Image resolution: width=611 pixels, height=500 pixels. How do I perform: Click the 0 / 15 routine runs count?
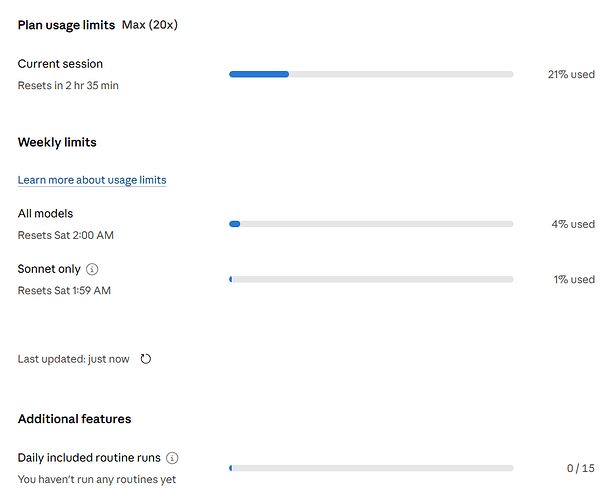point(581,468)
